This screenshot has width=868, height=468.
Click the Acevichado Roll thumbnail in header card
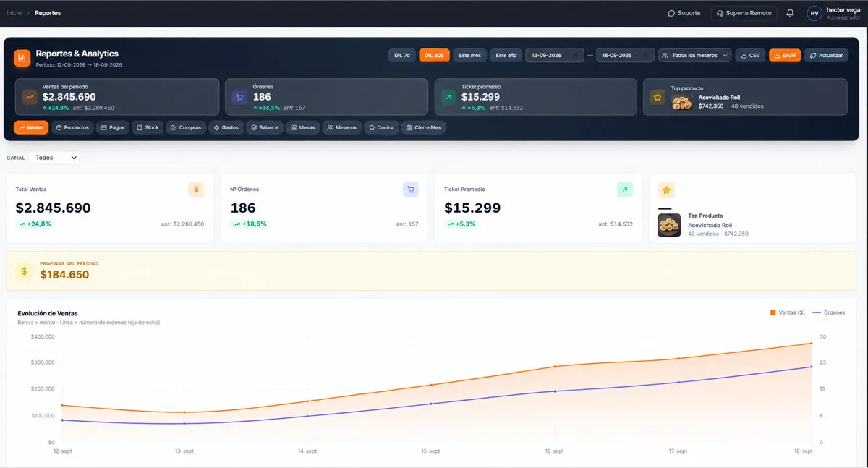click(683, 102)
